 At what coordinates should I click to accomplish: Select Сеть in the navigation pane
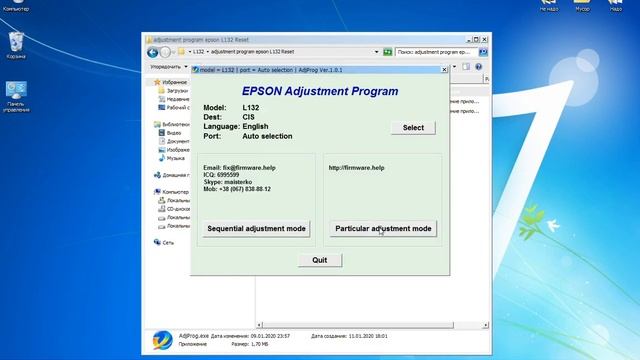(164, 242)
